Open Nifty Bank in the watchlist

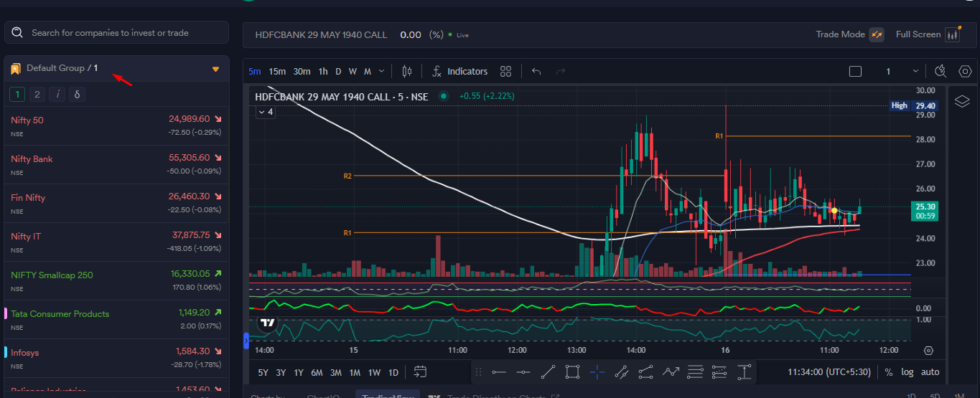point(116,165)
